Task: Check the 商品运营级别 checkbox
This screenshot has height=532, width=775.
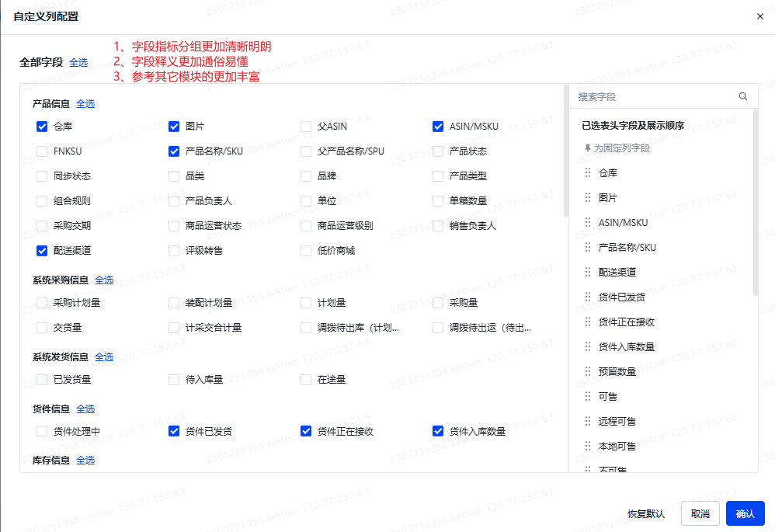Action: (306, 226)
